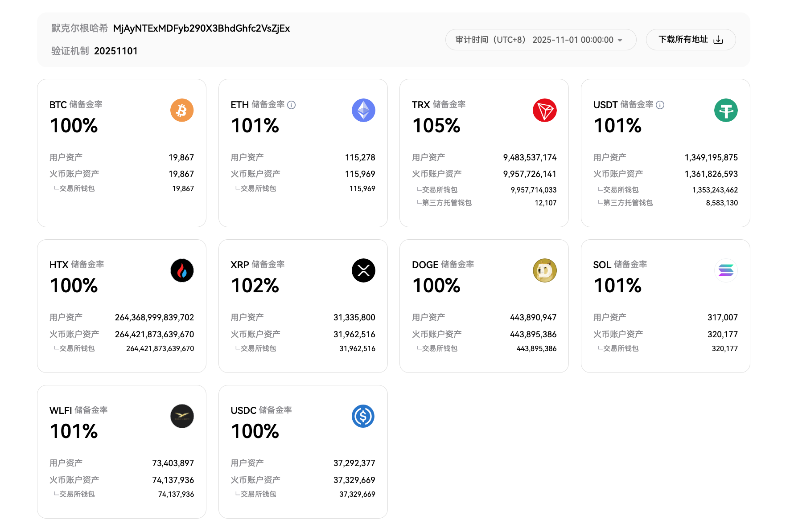This screenshot has height=532, width=790.
Task: Click the red TRX Tron icon
Action: tap(544, 110)
